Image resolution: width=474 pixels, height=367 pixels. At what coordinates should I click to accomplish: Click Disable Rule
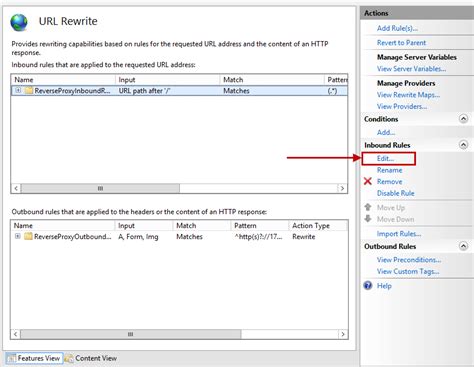395,193
